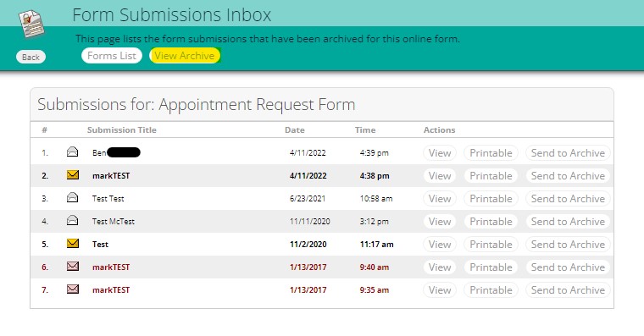Click opened envelope icon beside Test Test
This screenshot has width=644, height=336.
coord(72,198)
